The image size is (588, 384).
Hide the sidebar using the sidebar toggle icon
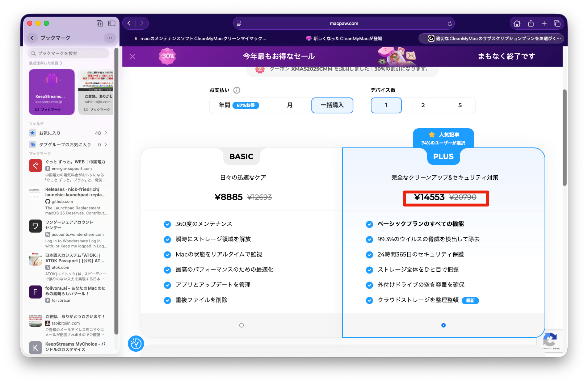(x=112, y=23)
